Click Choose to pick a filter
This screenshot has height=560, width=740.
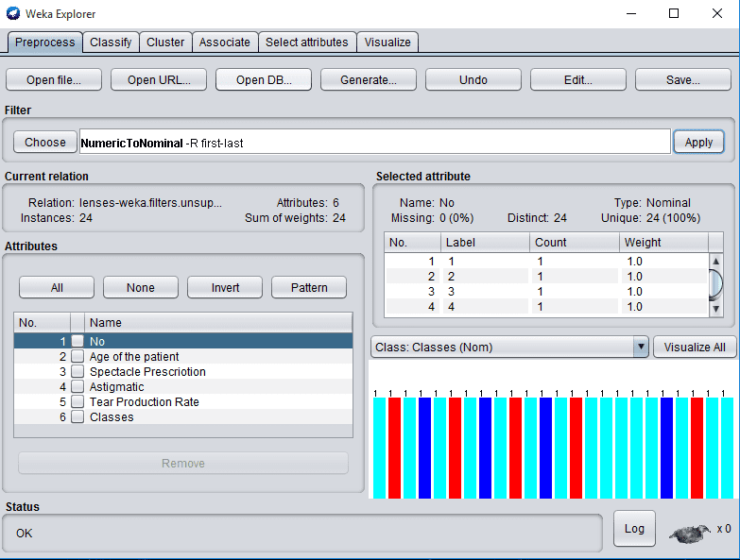tap(44, 142)
